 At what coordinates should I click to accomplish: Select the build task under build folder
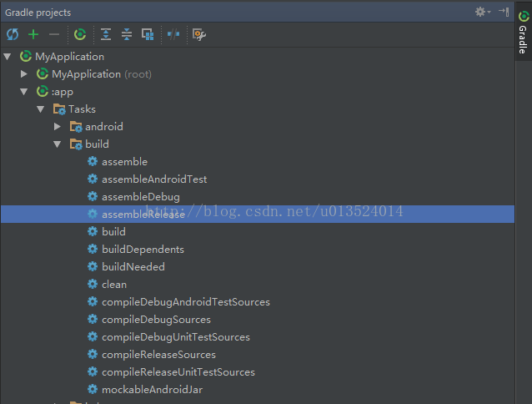coord(258,232)
